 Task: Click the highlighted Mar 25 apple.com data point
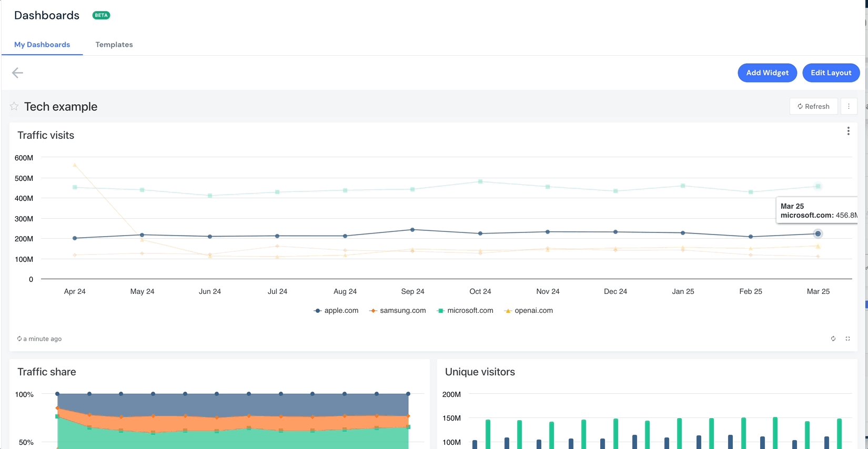(818, 233)
